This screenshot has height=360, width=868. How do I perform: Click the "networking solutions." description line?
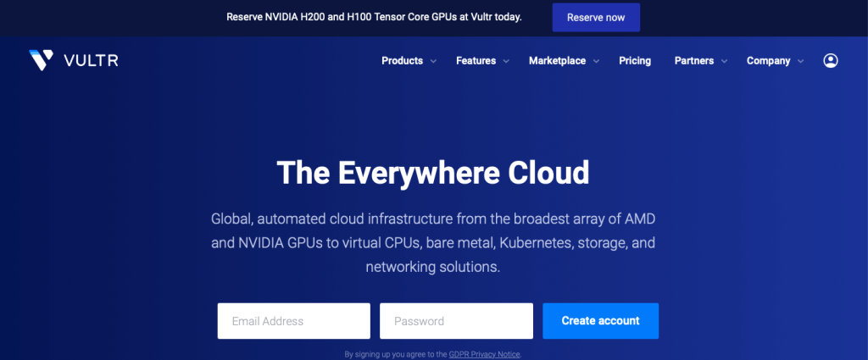(433, 267)
